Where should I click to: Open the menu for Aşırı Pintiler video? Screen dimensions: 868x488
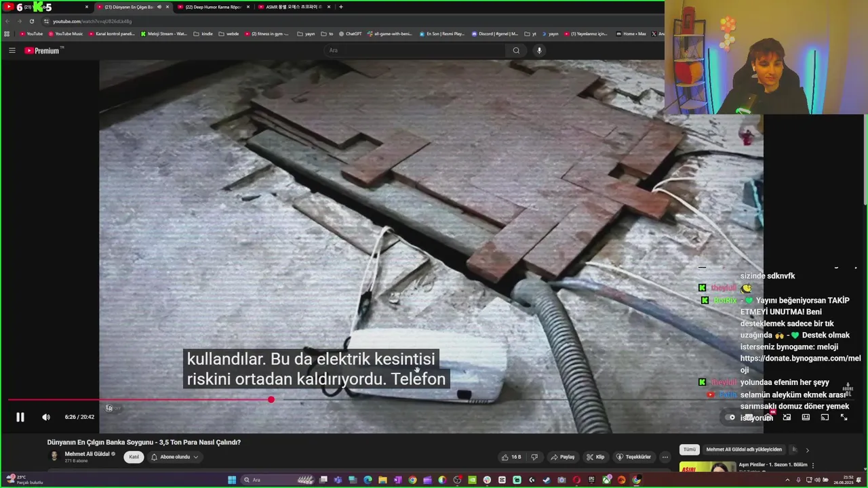tap(813, 466)
